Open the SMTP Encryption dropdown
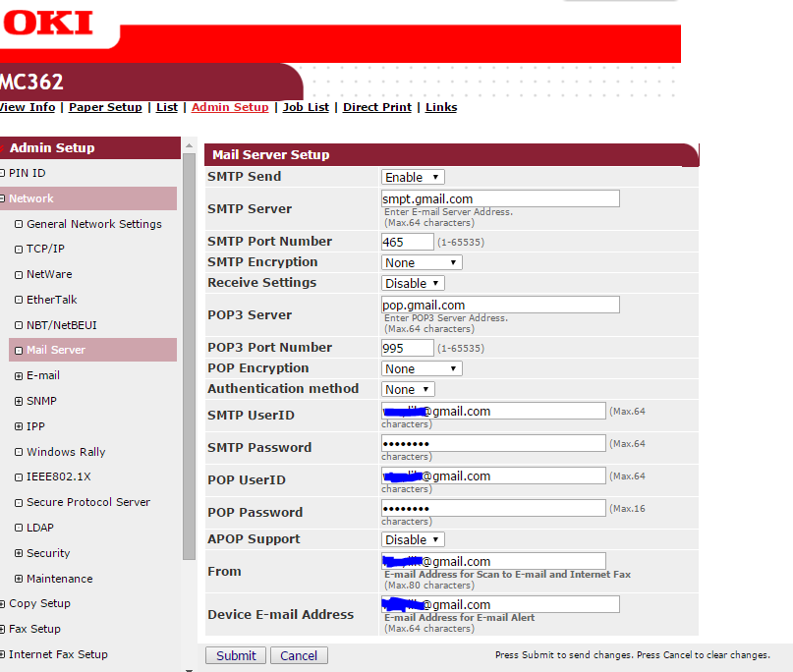Image resolution: width=793 pixels, height=672 pixels. pyautogui.click(x=420, y=261)
